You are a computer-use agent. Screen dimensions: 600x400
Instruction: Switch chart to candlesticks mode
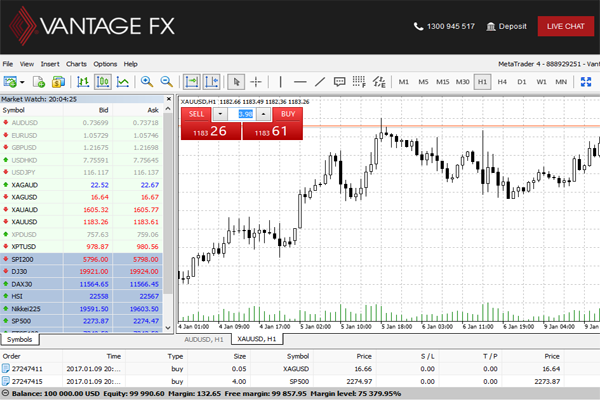(103, 82)
